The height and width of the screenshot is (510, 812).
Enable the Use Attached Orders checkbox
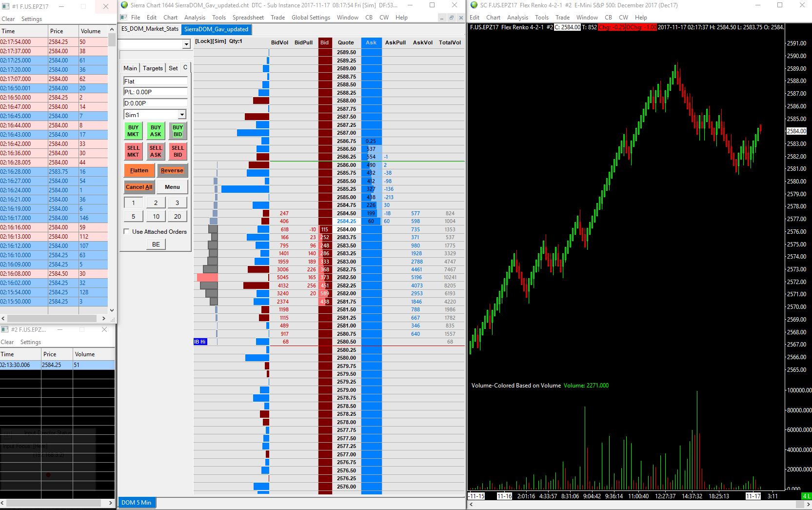point(126,231)
